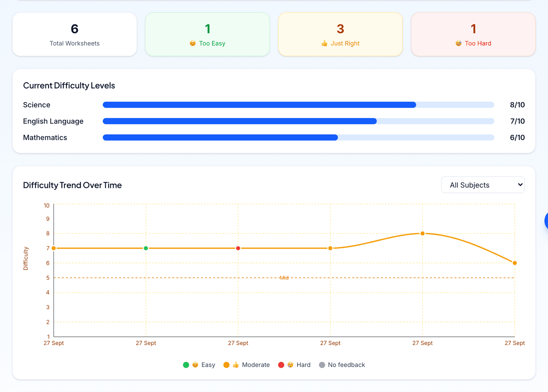Click the Just Right count of 3

coord(341,29)
